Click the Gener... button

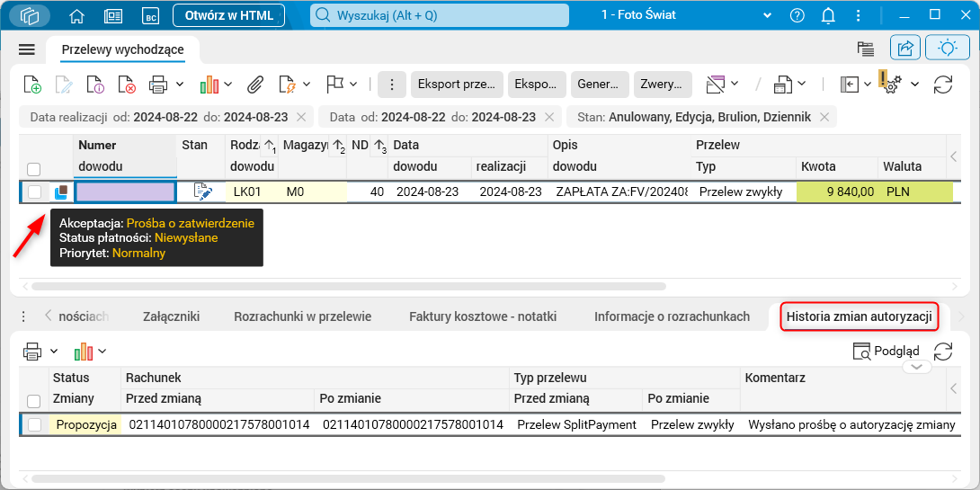[600, 85]
